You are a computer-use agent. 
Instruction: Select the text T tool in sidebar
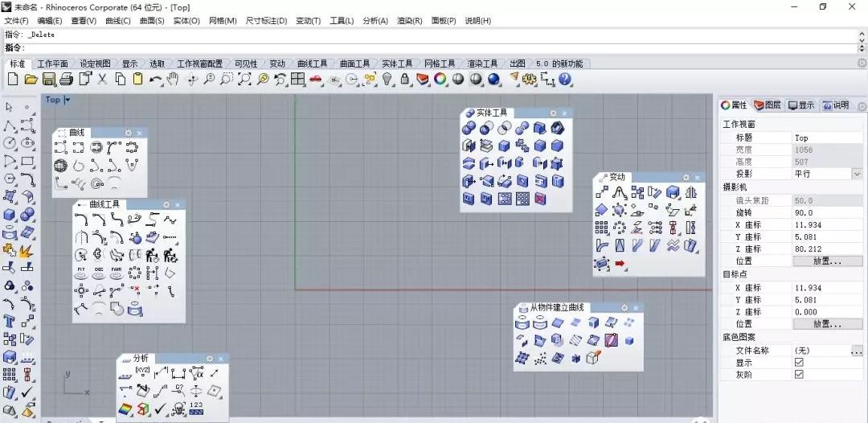pyautogui.click(x=10, y=321)
